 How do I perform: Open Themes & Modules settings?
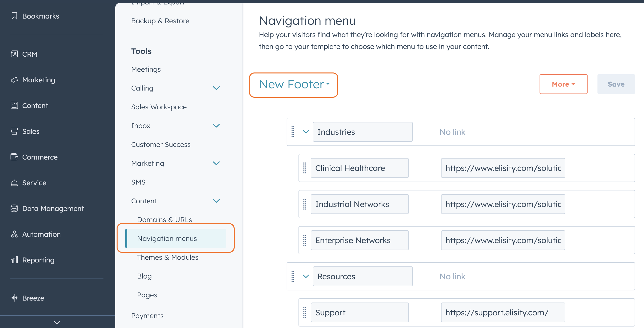[168, 257]
